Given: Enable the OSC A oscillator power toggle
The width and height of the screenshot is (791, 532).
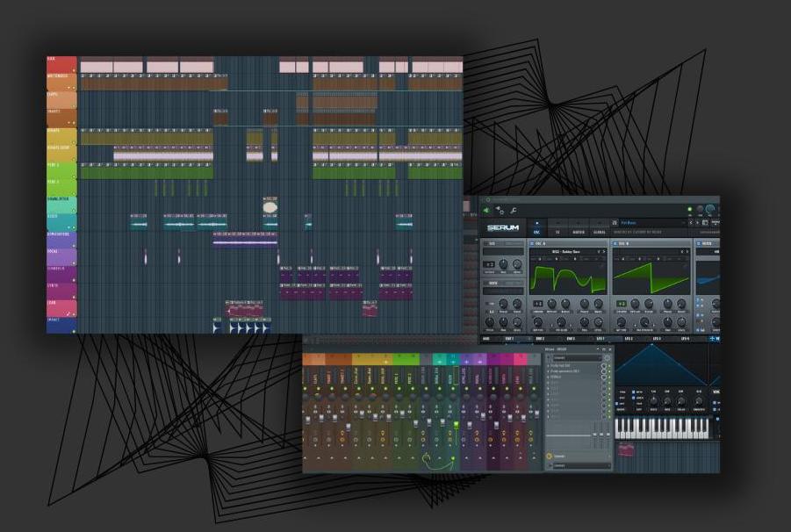Looking at the screenshot, I should coord(532,242).
